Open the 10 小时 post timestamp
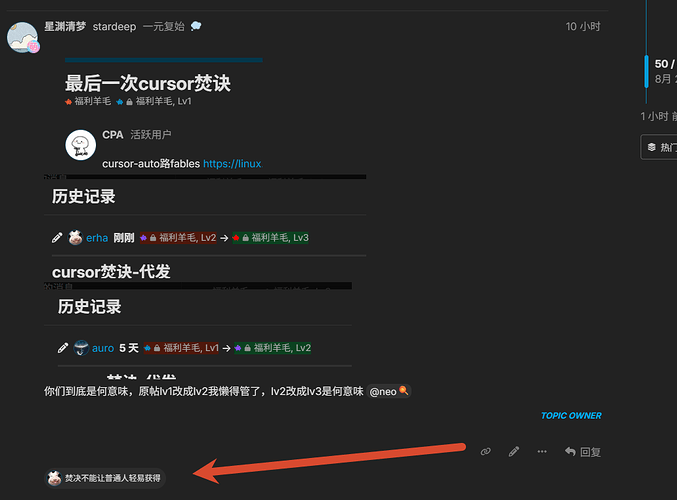 click(583, 27)
